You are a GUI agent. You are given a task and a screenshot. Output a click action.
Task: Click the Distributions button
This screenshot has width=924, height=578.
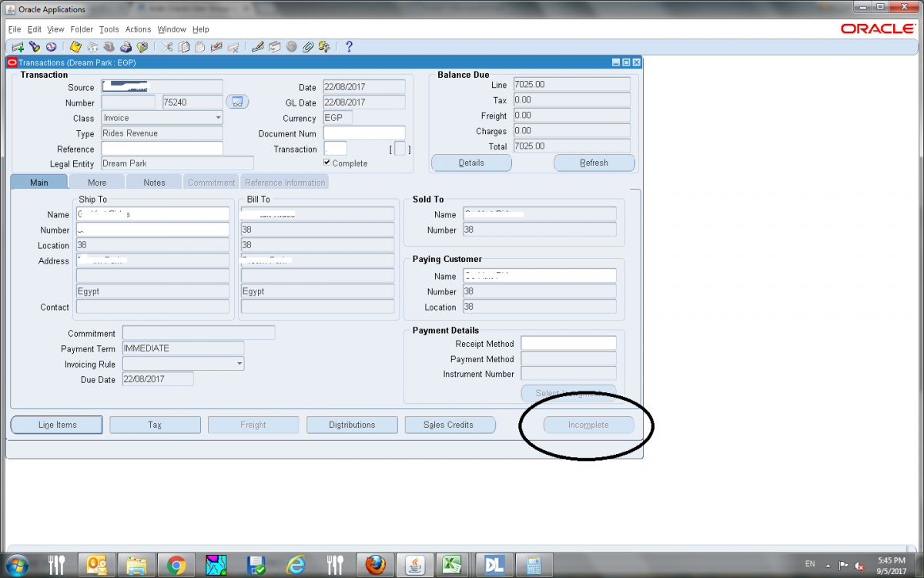point(352,425)
